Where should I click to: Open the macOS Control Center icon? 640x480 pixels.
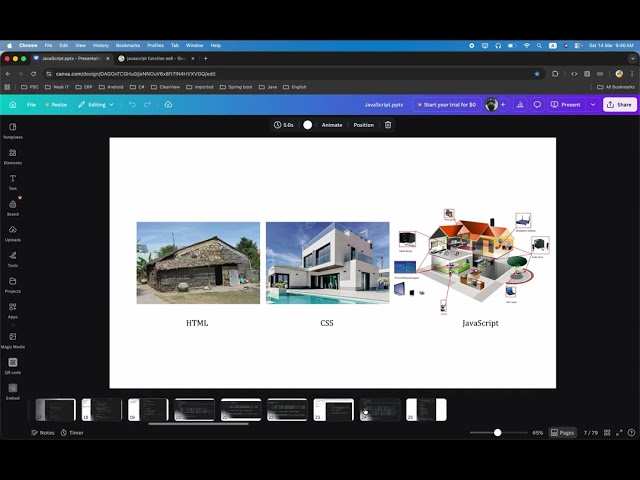578,46
